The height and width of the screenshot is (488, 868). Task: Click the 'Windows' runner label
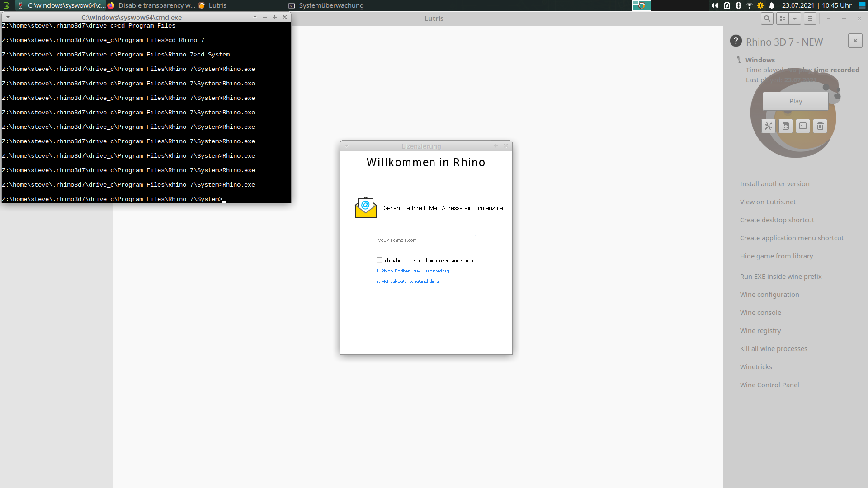(760, 60)
